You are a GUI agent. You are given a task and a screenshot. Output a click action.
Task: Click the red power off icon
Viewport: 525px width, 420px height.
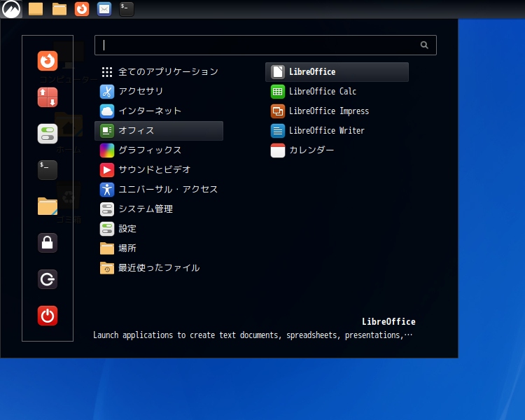[x=48, y=316]
